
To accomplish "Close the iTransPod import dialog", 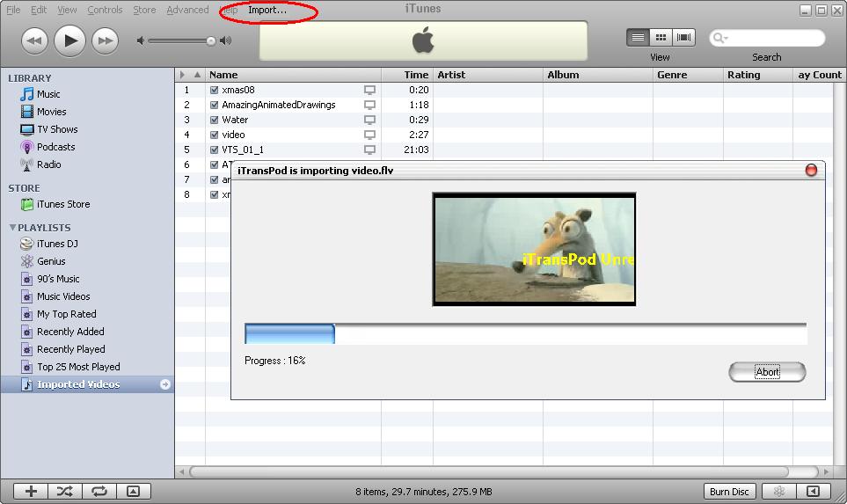I will 811,170.
